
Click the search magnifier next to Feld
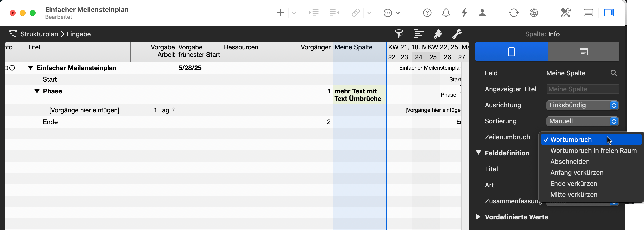614,73
